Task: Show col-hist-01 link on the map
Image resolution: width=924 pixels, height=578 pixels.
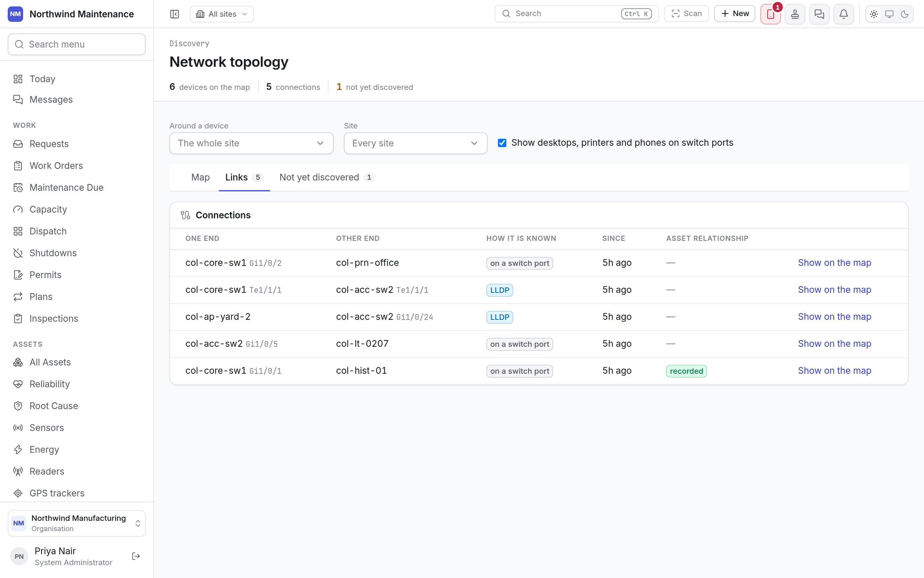Action: 834,371
